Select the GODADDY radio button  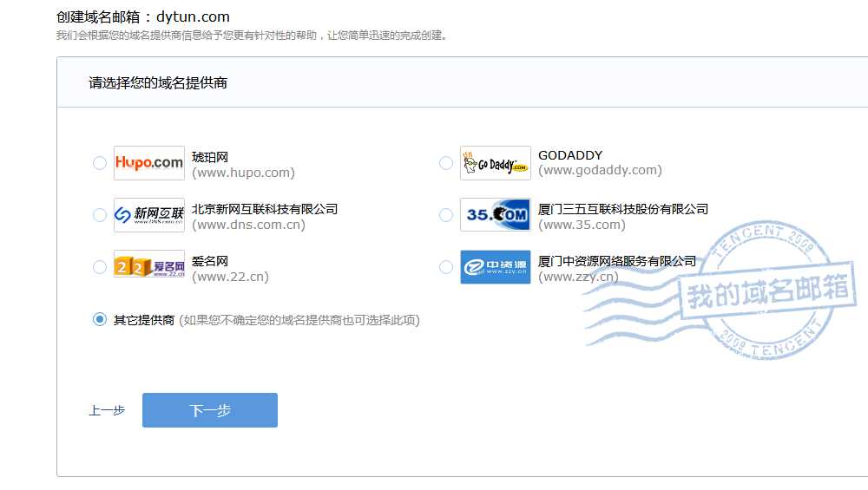[445, 163]
